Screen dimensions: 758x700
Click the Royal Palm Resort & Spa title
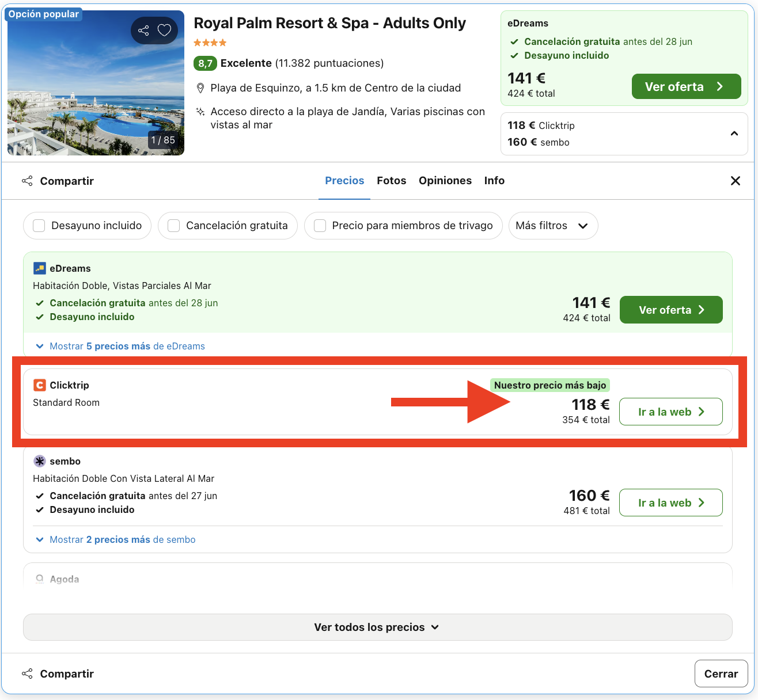(329, 23)
